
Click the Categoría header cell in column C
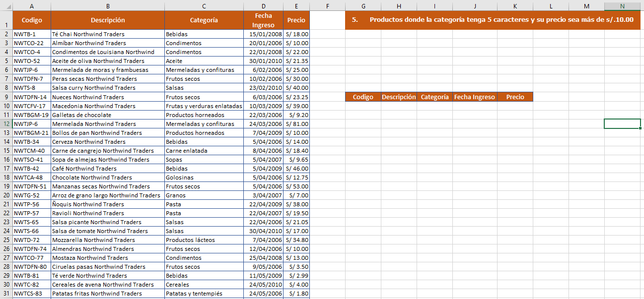click(204, 20)
